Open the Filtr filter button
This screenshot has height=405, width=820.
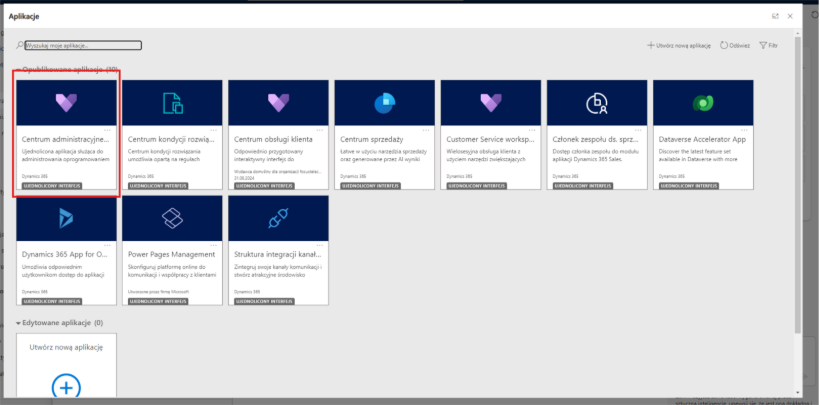(x=768, y=46)
